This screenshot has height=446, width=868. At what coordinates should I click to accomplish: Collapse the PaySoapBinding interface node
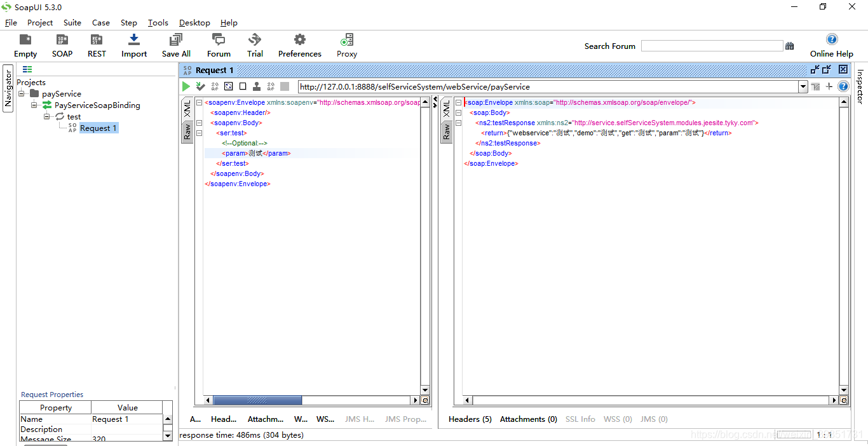point(34,105)
